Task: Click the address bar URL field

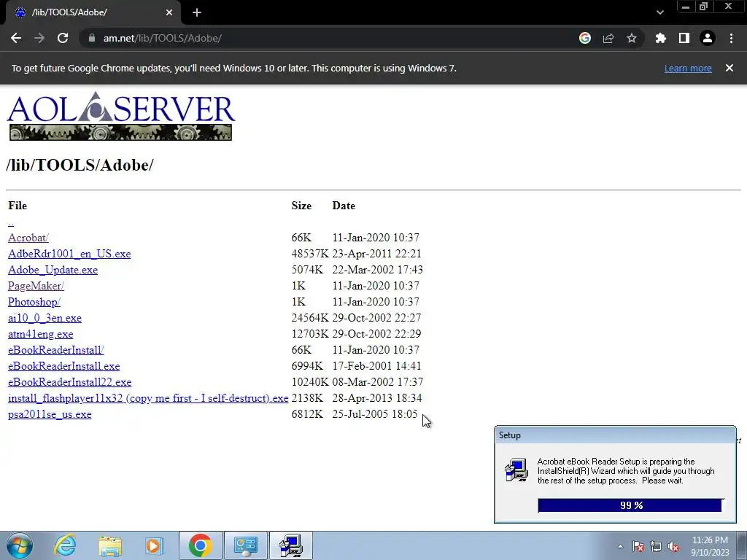Action: click(x=333, y=38)
